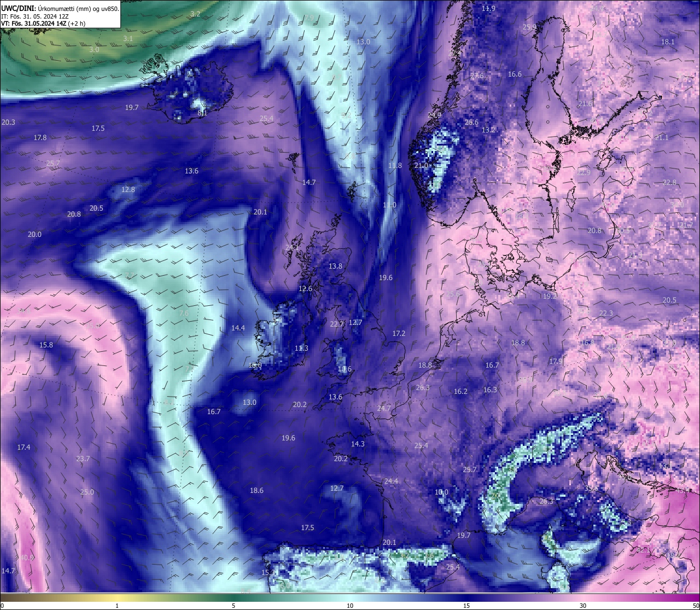Click the 3.2 value label
This screenshot has height=610, width=700.
tap(195, 14)
